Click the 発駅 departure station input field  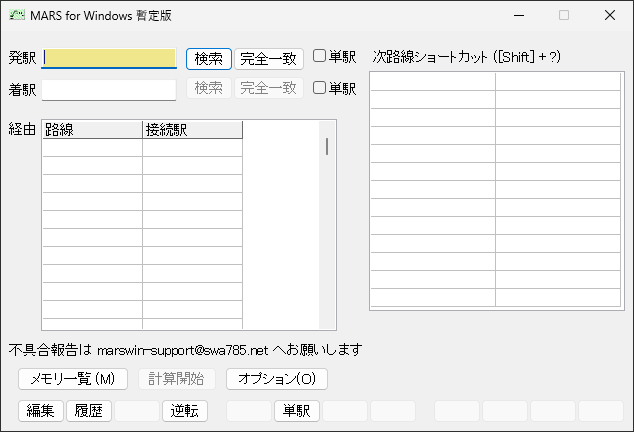[x=109, y=58]
